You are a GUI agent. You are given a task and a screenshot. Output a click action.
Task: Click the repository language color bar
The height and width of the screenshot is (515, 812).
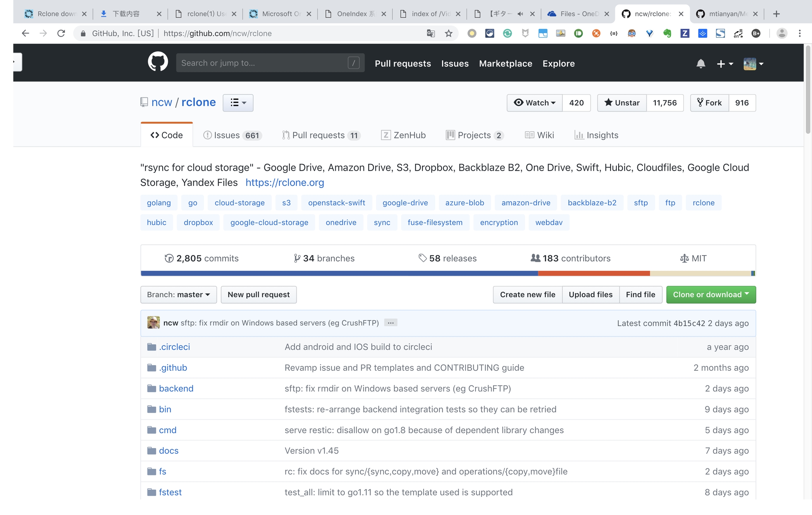448,273
